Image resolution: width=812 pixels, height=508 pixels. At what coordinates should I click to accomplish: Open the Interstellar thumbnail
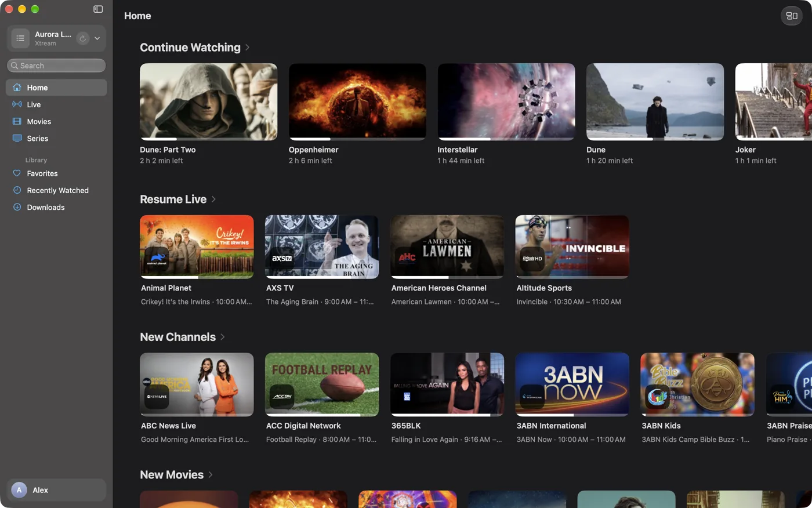tap(506, 101)
